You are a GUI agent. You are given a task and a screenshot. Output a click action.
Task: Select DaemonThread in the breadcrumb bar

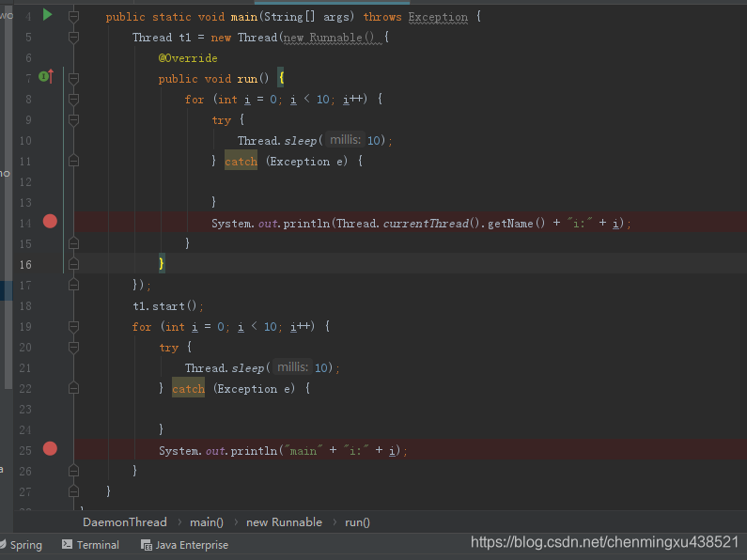click(125, 522)
